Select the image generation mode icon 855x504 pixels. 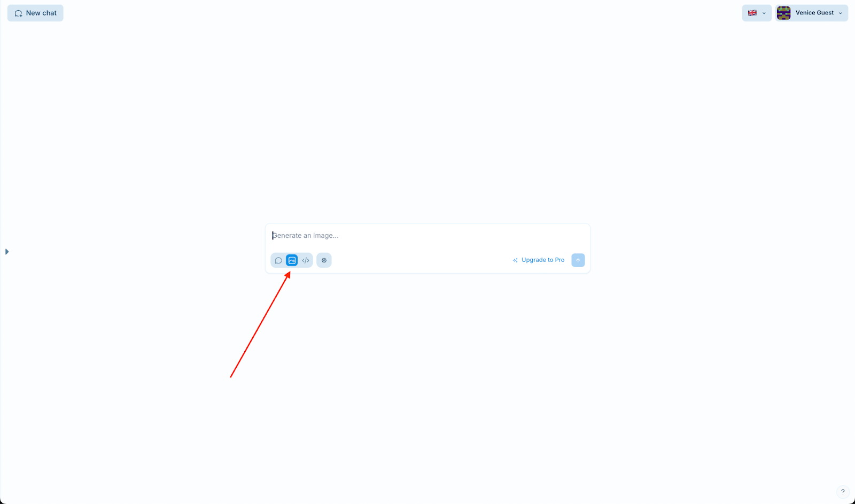(x=292, y=260)
